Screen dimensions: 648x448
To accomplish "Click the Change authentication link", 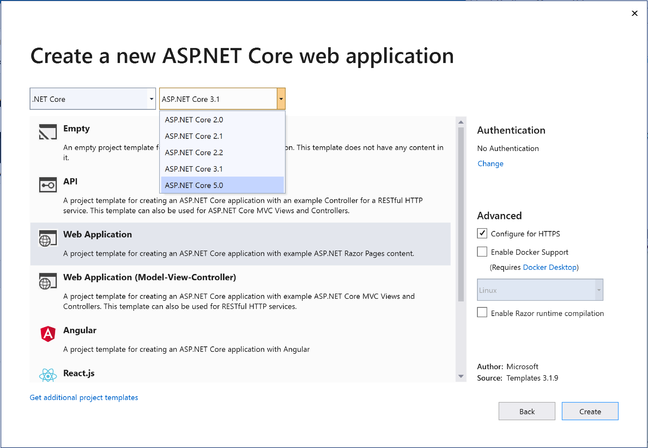I will click(490, 163).
